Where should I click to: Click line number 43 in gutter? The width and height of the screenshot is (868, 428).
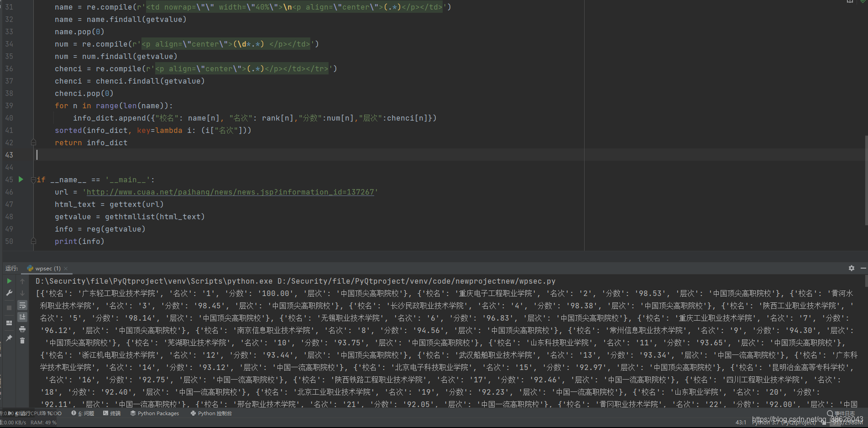pos(9,155)
